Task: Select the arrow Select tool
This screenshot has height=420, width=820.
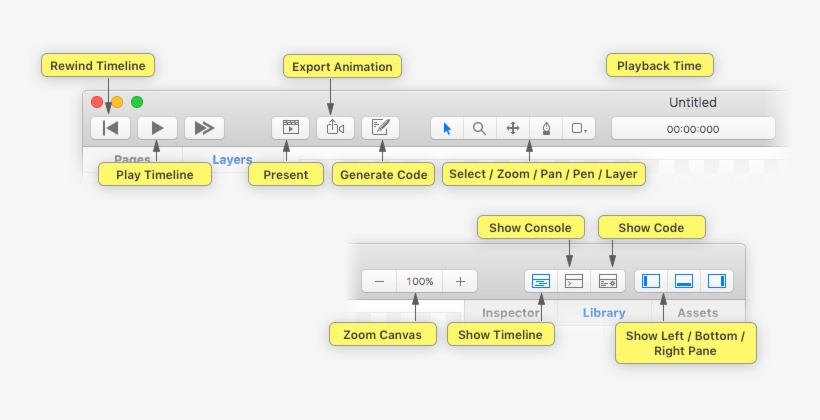Action: point(447,128)
